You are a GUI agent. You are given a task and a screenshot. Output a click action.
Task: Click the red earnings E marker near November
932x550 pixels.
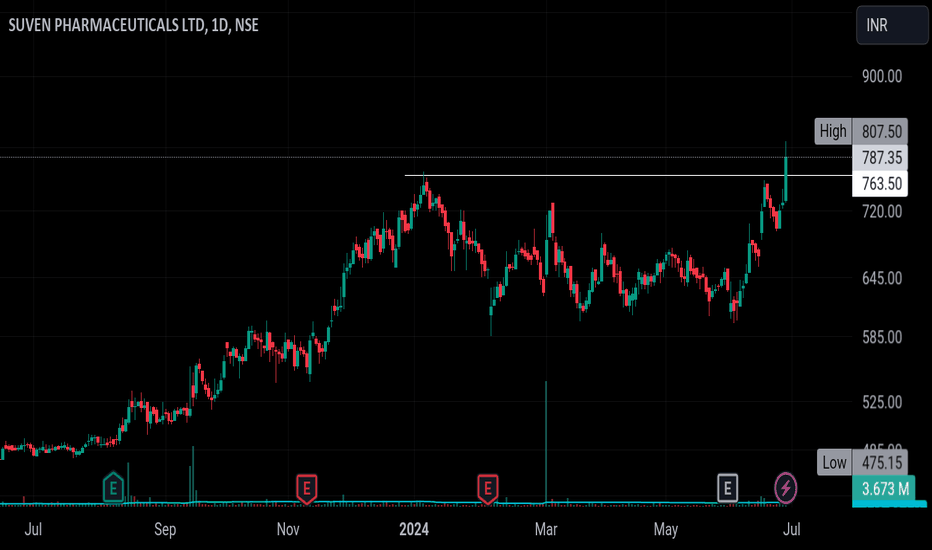[307, 489]
